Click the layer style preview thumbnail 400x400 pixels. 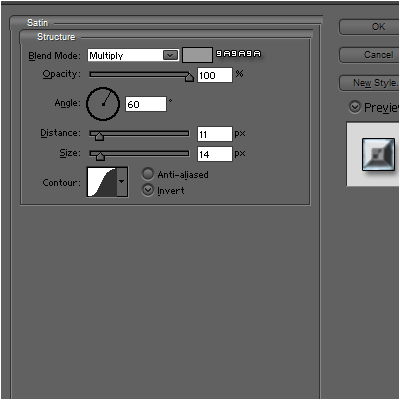[378, 155]
